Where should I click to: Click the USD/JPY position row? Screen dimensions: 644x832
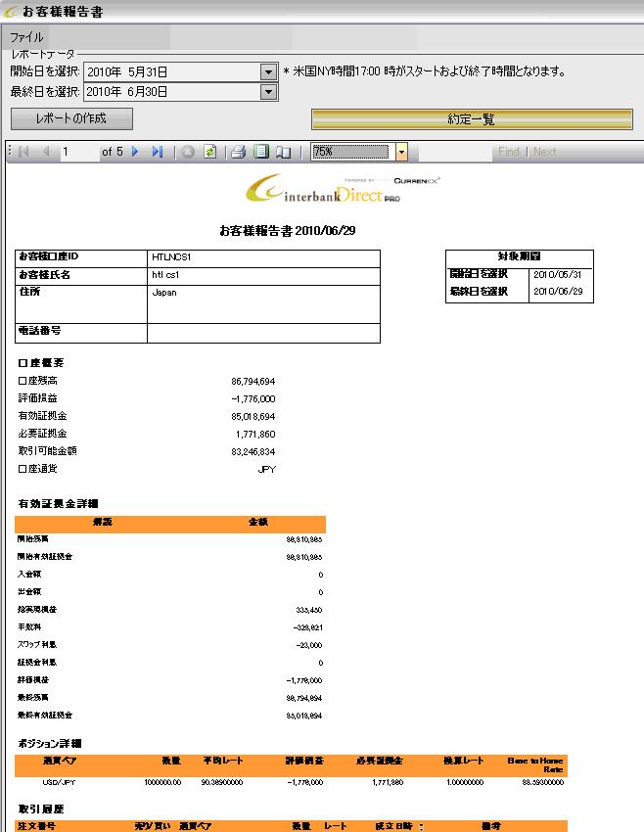[292, 782]
